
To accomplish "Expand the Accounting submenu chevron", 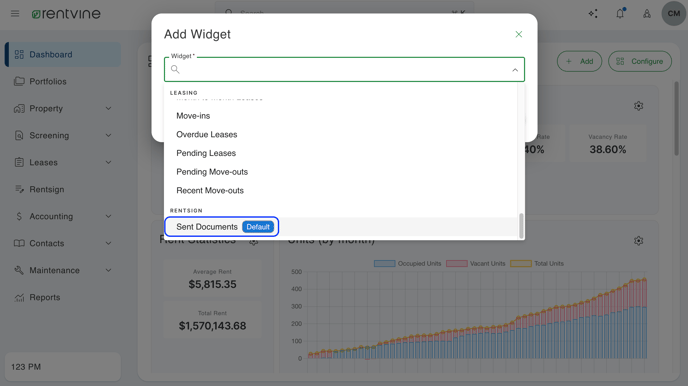I will click(108, 216).
